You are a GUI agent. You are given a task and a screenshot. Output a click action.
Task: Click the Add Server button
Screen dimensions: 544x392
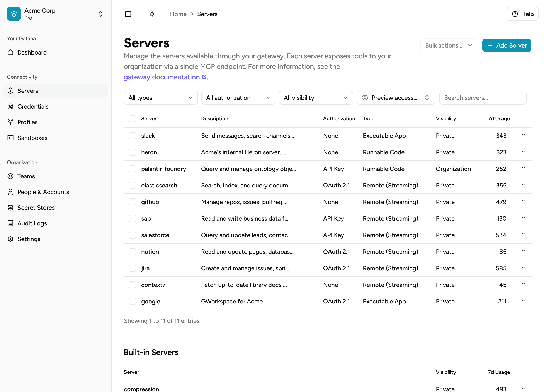[507, 45]
